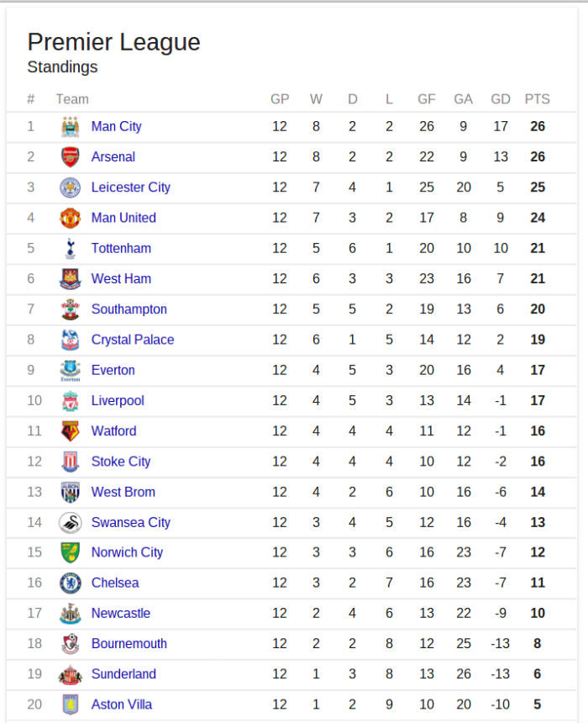Click the Man United club crest
588x723 pixels.
click(70, 218)
